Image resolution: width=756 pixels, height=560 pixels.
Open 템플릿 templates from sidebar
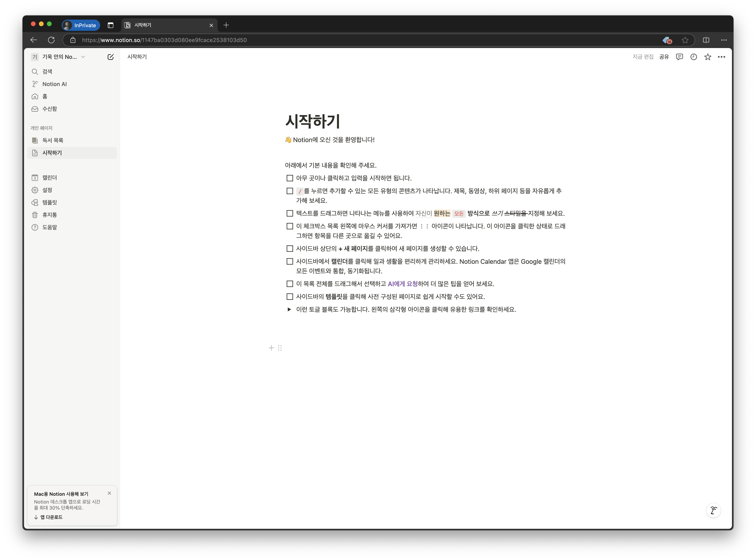(72, 202)
